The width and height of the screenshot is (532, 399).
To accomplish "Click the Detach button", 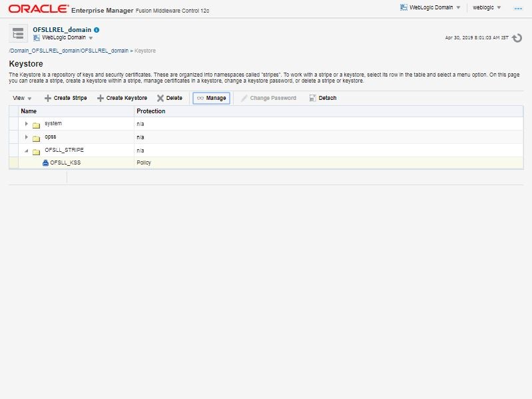I will click(x=323, y=98).
